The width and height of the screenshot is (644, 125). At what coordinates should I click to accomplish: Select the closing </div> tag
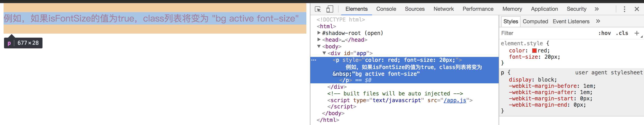pos(337,87)
